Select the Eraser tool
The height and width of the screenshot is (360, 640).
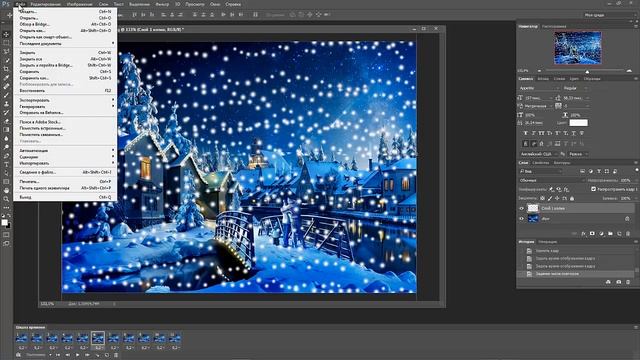(x=6, y=121)
